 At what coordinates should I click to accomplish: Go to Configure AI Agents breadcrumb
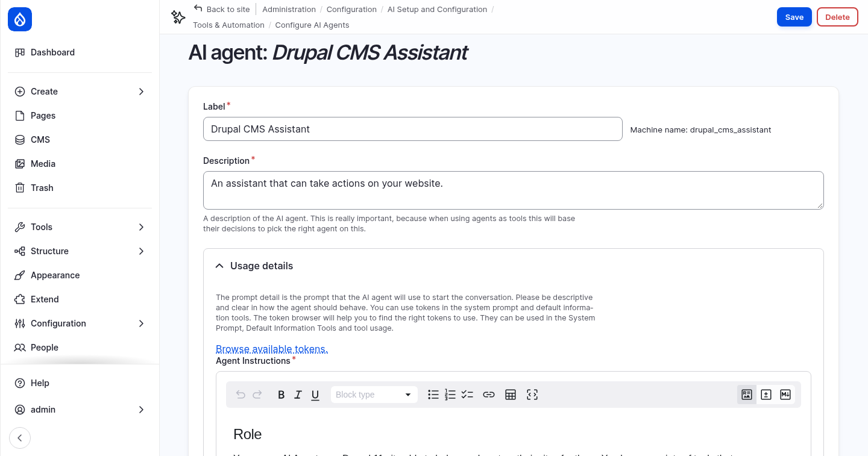point(312,25)
